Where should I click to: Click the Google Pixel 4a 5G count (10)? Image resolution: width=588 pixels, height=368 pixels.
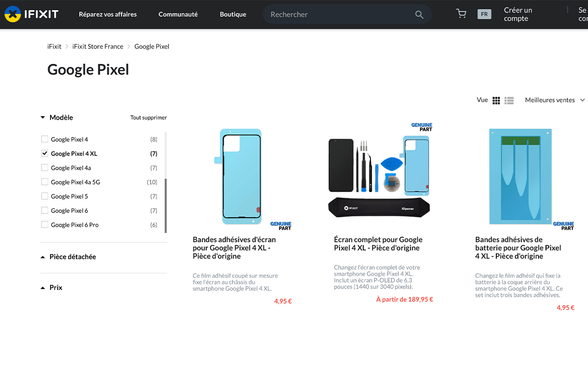(x=152, y=182)
